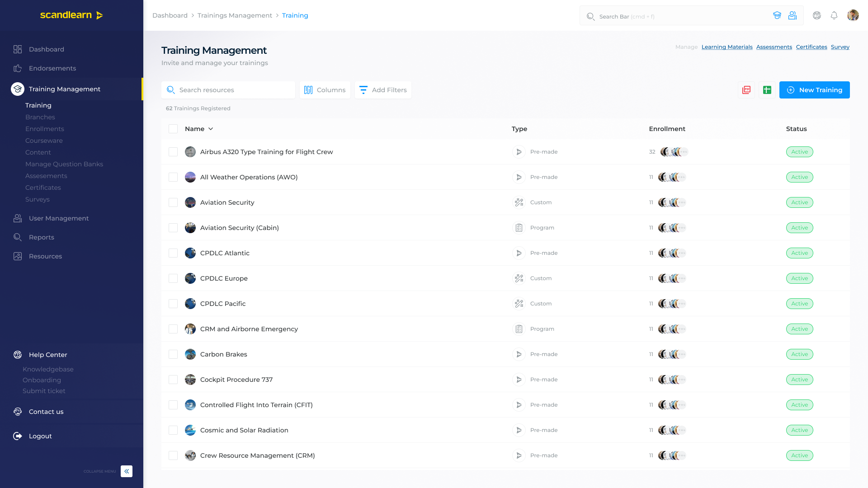Click the Logout icon
The image size is (868, 488).
(x=18, y=436)
